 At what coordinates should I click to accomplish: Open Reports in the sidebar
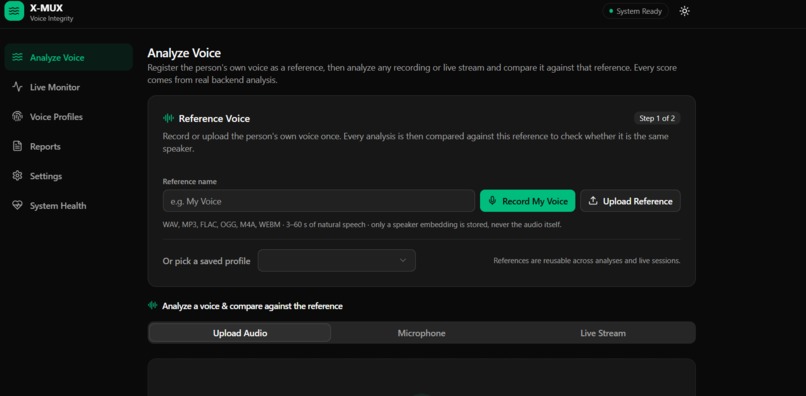pyautogui.click(x=68, y=147)
